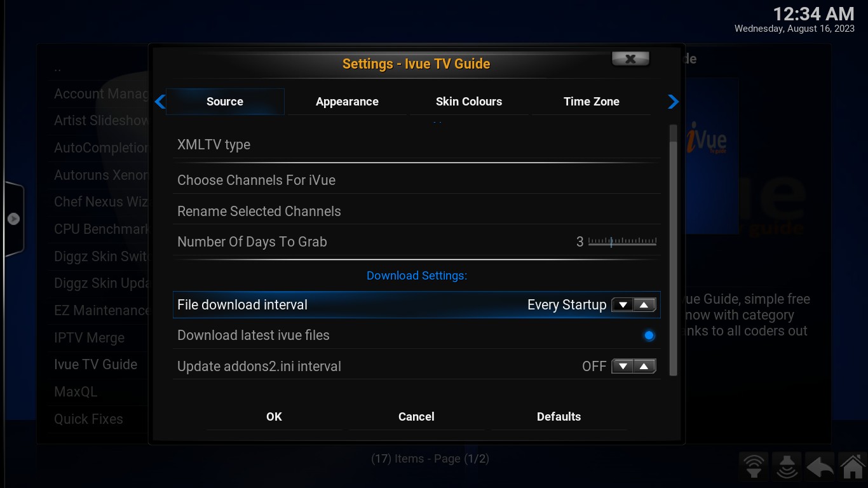The height and width of the screenshot is (488, 868).
Task: Click the 12:34 AM clock
Action: point(813,14)
